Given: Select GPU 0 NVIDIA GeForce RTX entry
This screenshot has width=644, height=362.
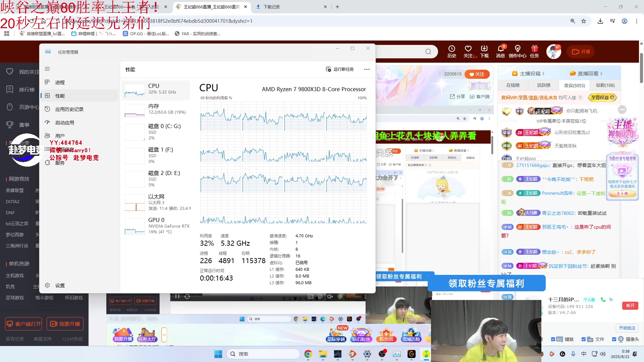Looking at the screenshot, I should pyautogui.click(x=156, y=226).
